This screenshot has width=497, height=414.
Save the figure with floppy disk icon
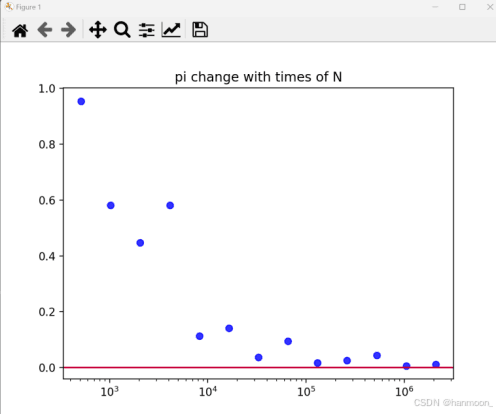200,30
